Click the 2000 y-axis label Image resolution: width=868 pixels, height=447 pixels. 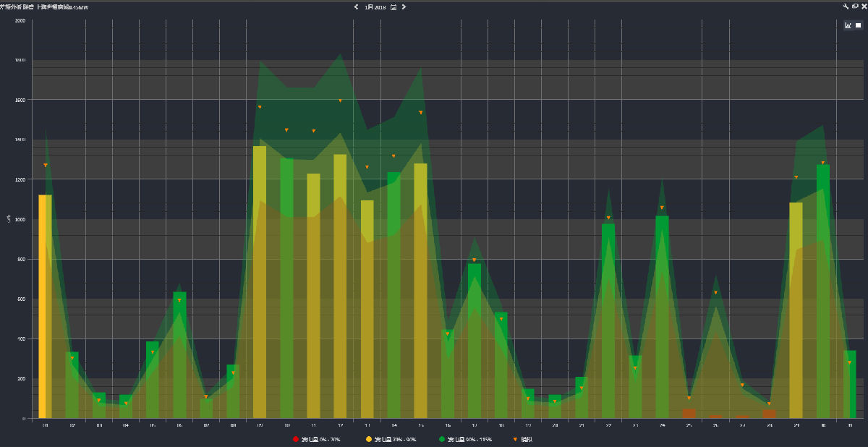tap(20, 20)
